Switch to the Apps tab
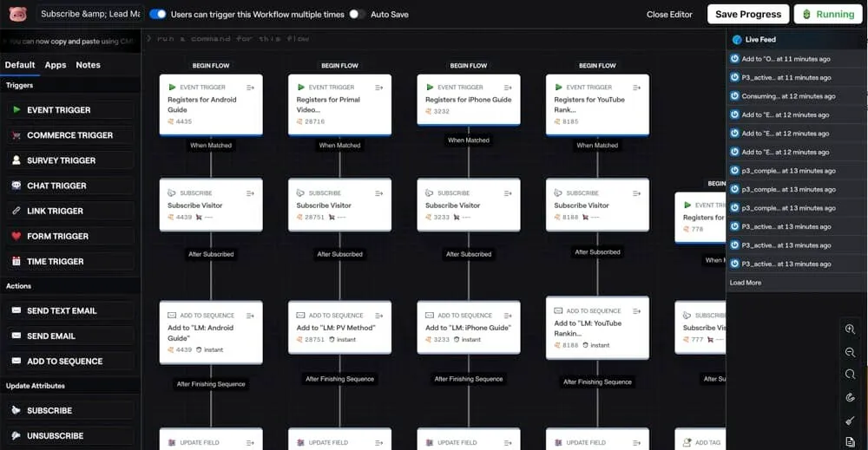 [x=56, y=65]
